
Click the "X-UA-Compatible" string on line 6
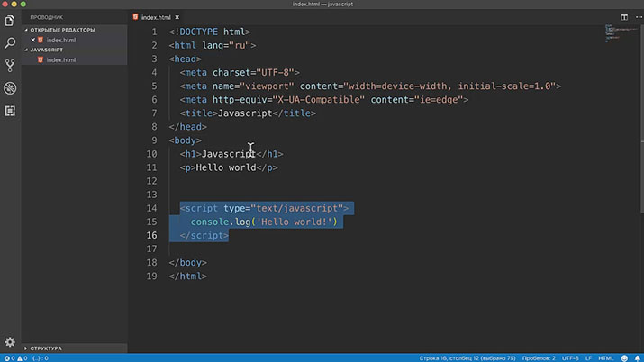point(319,100)
